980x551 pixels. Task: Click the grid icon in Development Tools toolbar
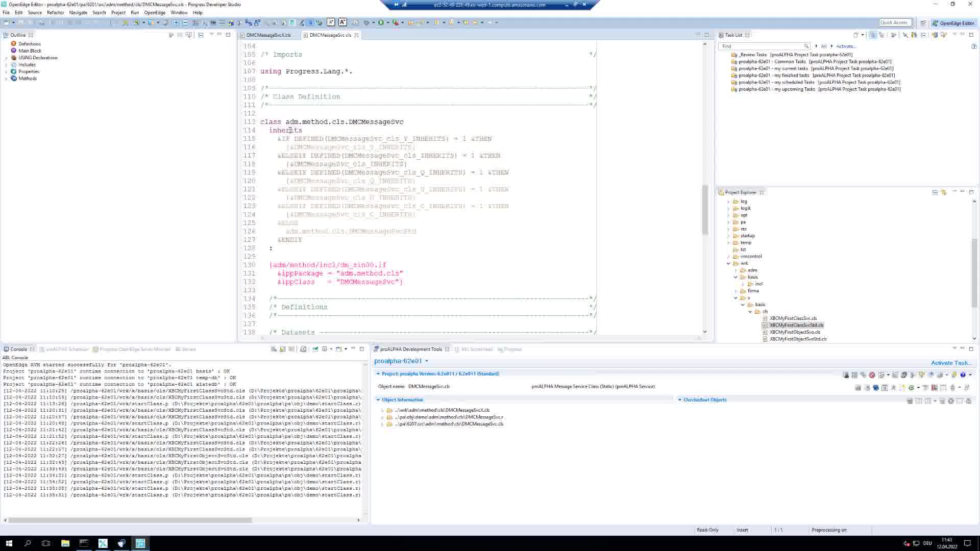coord(854,374)
